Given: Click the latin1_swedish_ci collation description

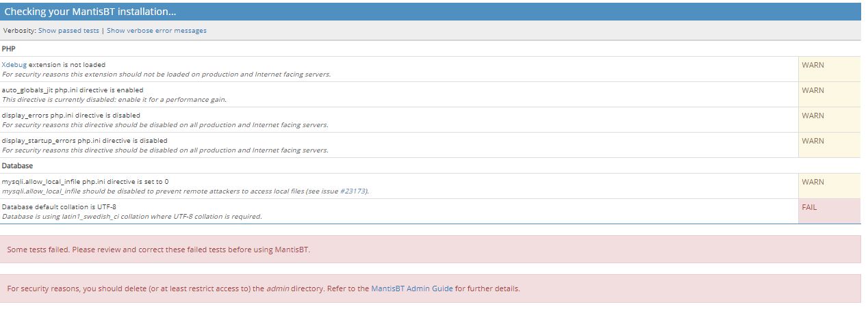Looking at the screenshot, I should click(x=131, y=217).
